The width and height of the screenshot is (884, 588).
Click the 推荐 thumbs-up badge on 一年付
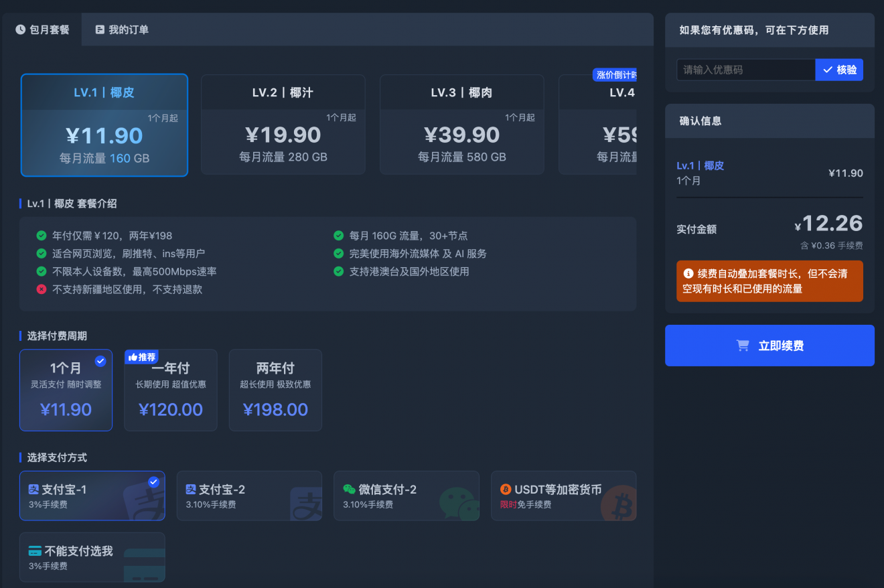(x=141, y=357)
